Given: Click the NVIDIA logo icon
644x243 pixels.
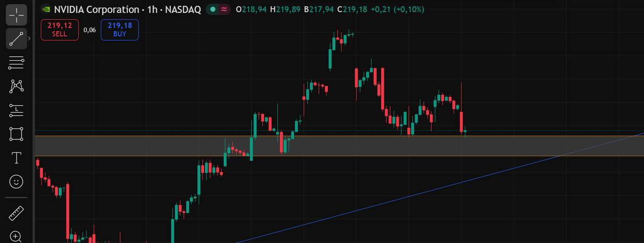Looking at the screenshot, I should [46, 9].
